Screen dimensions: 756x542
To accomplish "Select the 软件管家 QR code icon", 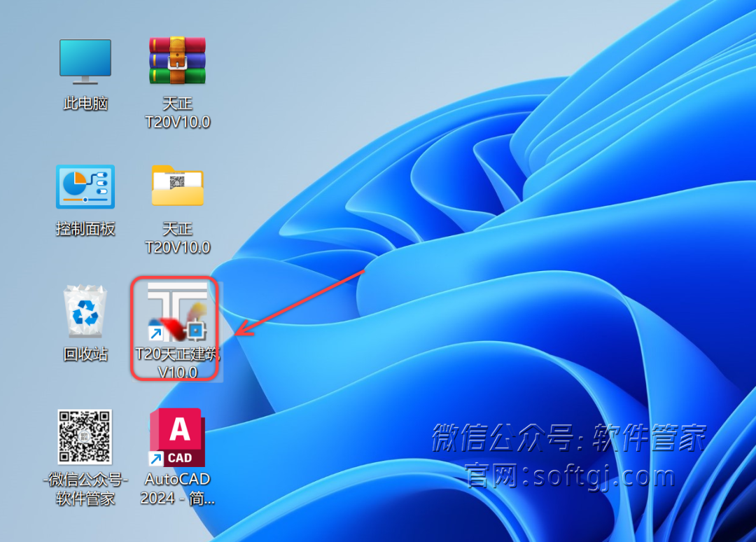I will point(84,436).
